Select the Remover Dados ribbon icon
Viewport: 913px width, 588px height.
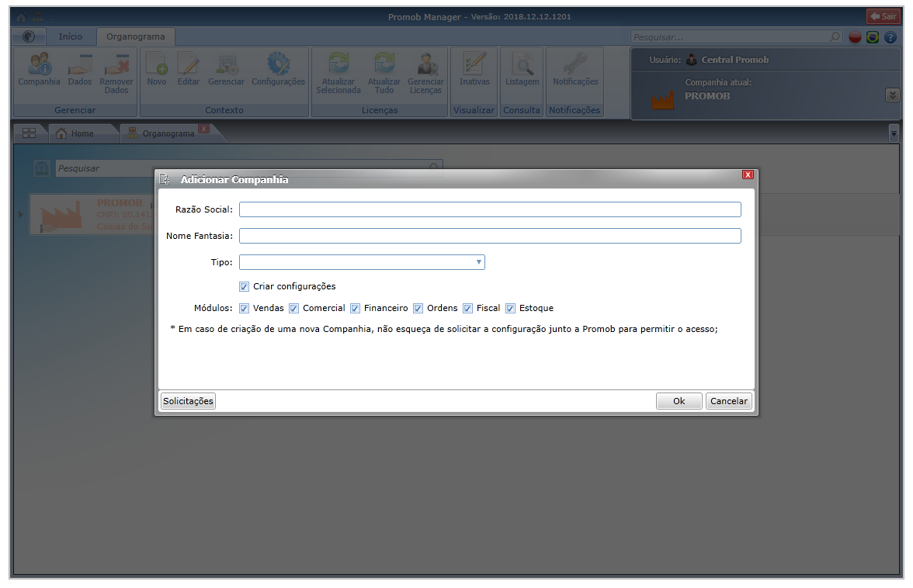coord(116,73)
